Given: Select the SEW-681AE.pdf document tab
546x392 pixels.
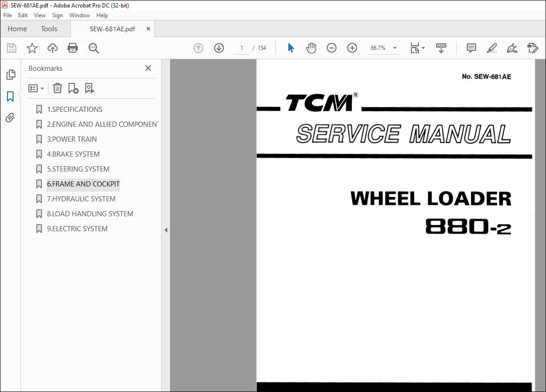Looking at the screenshot, I should click(112, 29).
